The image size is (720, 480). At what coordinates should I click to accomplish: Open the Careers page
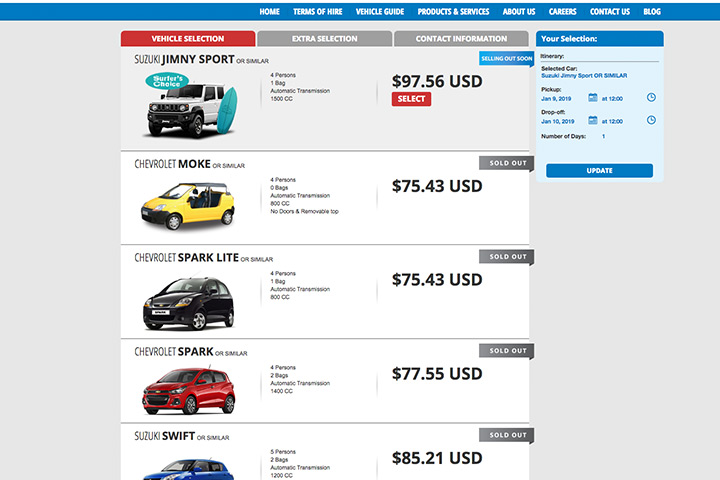click(562, 12)
